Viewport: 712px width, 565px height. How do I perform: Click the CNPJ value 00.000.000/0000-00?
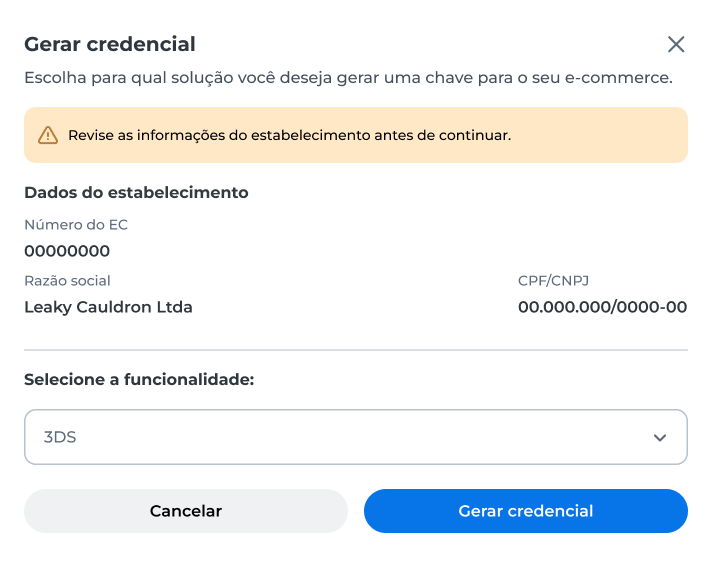point(603,307)
